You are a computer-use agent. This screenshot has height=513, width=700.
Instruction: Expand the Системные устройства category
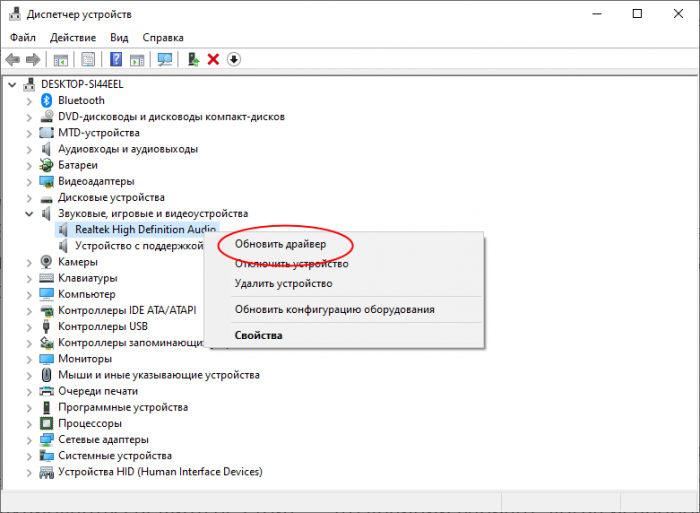tap(29, 456)
